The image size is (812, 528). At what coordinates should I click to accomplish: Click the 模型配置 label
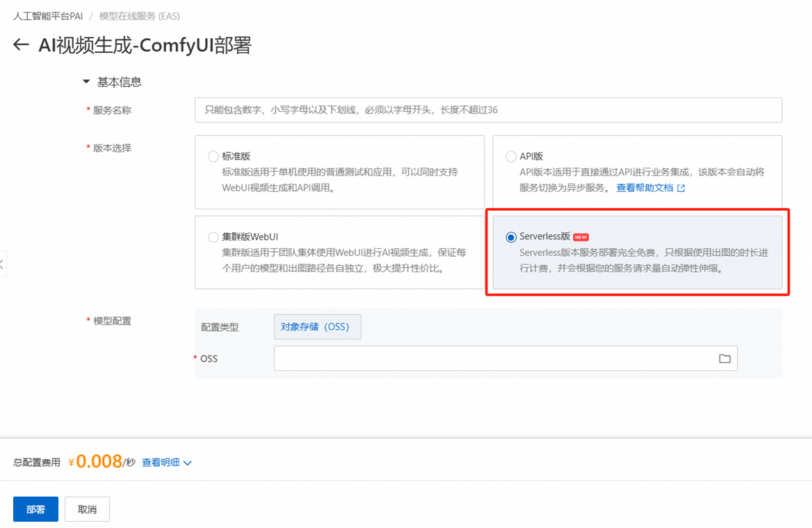(112, 321)
